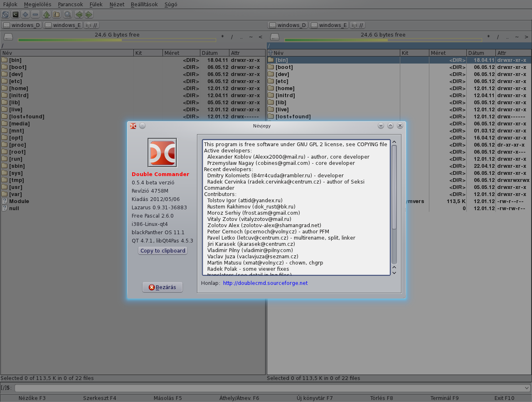Viewport: 532px width, 402px height.
Task: Click the right panel free space bar
Action: click(383, 40)
